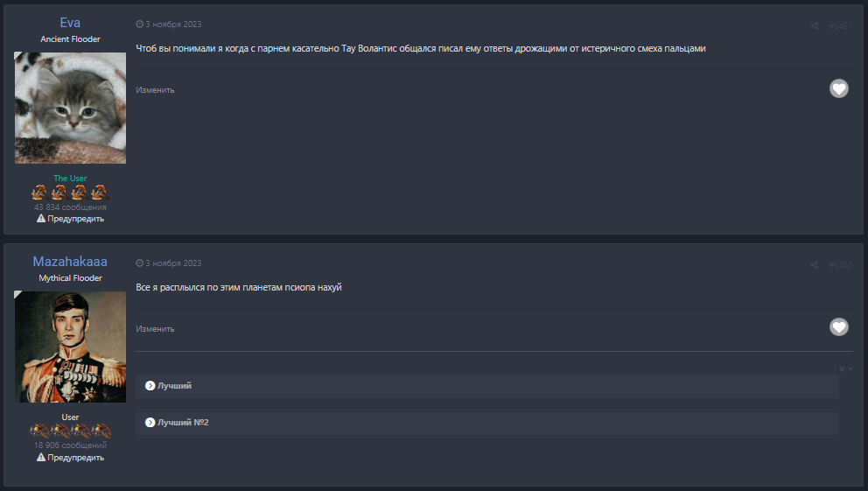Click the share icon on post #5451
This screenshot has height=491, width=868.
pyautogui.click(x=814, y=25)
